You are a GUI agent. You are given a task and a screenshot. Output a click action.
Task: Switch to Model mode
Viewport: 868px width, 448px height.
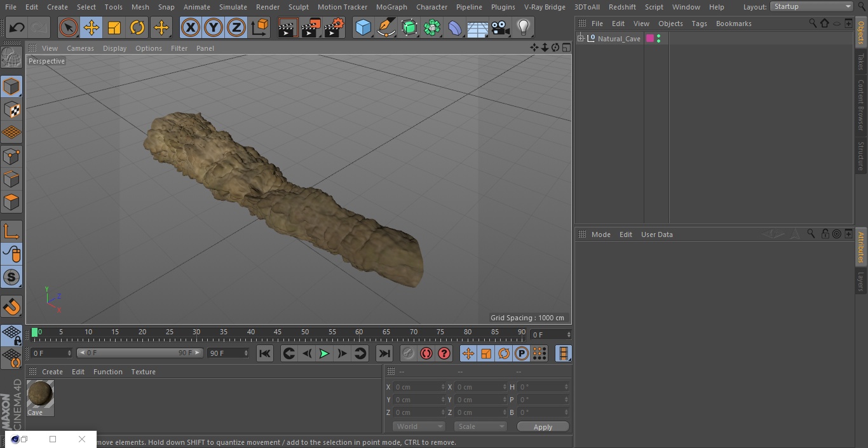pos(11,86)
